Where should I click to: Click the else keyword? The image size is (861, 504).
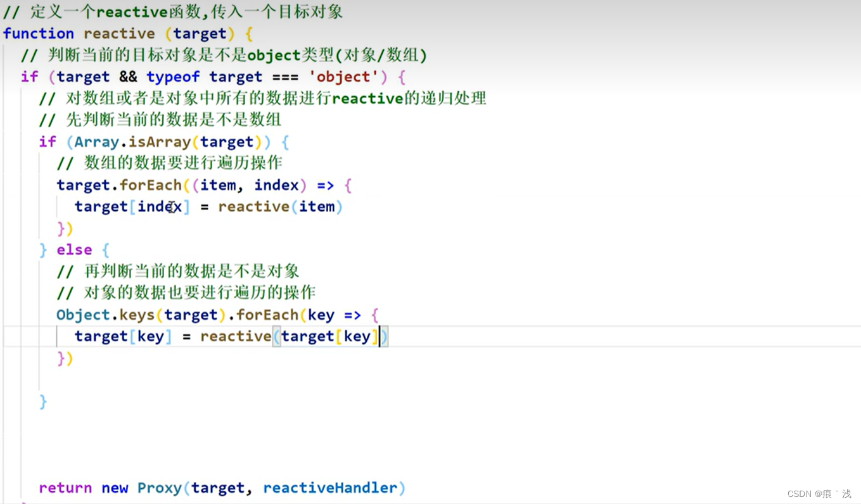pyautogui.click(x=73, y=249)
